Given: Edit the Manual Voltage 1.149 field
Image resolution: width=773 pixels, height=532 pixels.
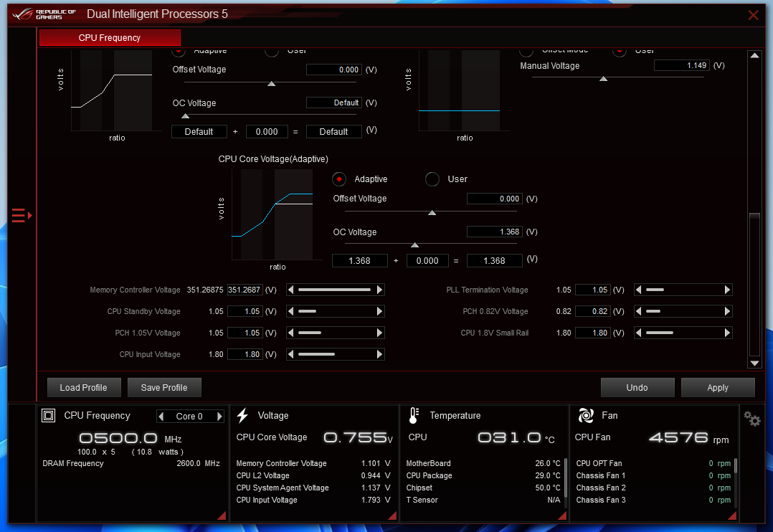Looking at the screenshot, I should [x=682, y=65].
